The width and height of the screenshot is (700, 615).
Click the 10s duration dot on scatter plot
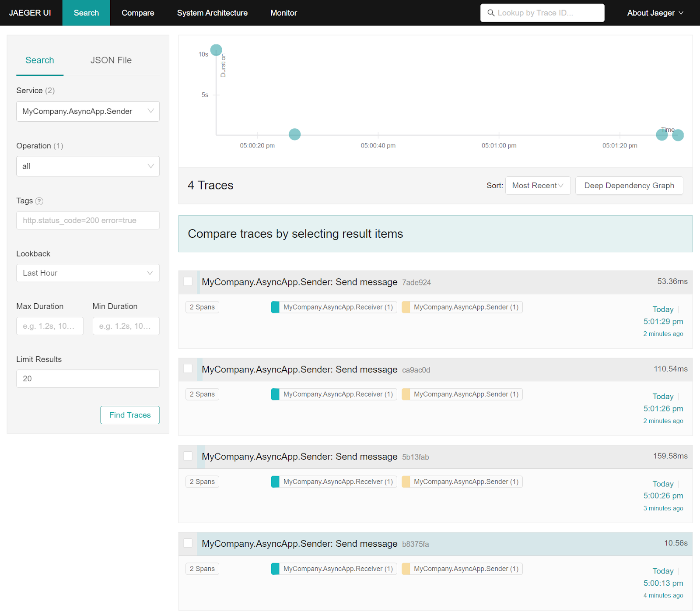click(x=216, y=50)
